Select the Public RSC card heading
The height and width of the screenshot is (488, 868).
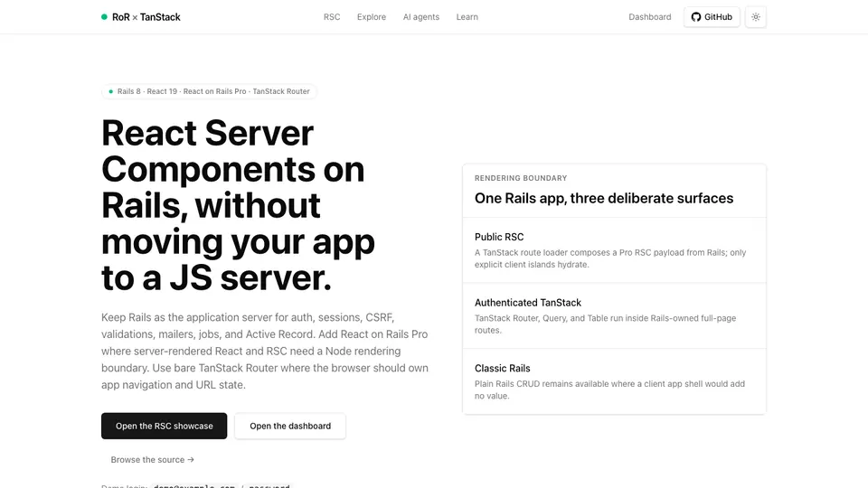(x=499, y=237)
